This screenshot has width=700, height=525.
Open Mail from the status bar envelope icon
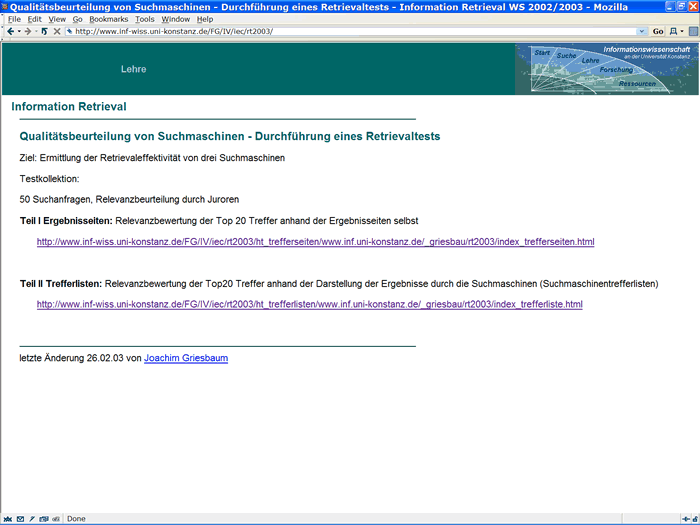pyautogui.click(x=20, y=519)
